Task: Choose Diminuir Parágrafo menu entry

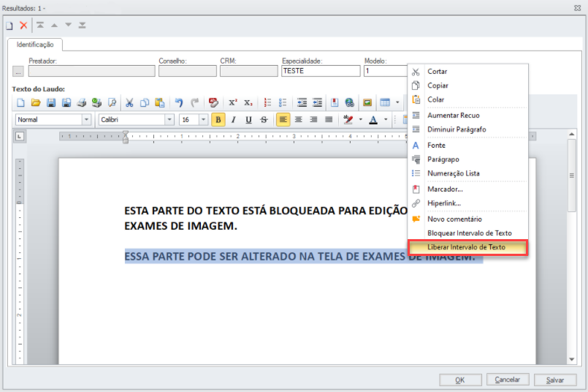Action: (468, 129)
